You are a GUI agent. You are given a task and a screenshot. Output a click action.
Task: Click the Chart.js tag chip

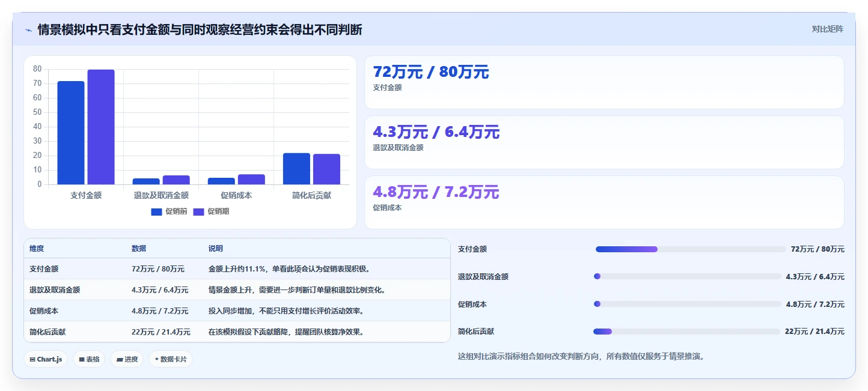46,359
